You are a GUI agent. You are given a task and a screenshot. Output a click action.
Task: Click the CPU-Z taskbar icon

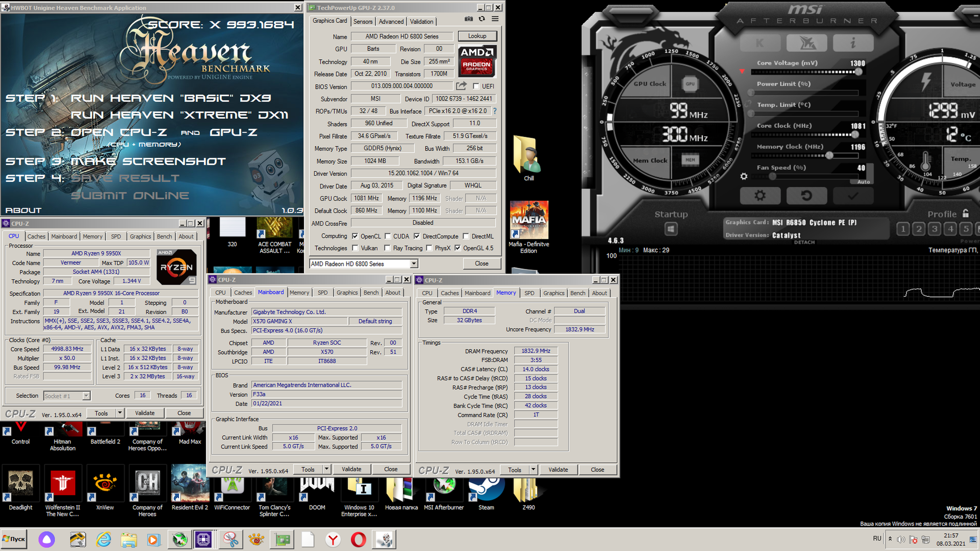tap(203, 539)
